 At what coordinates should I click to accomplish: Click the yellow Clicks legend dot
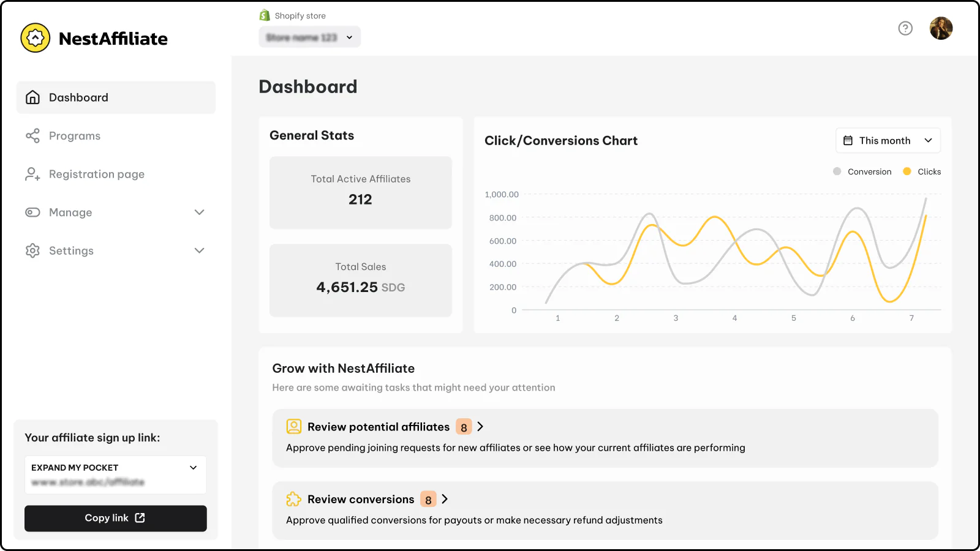pyautogui.click(x=907, y=171)
